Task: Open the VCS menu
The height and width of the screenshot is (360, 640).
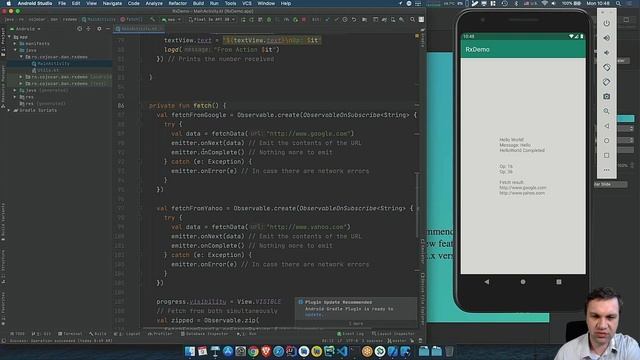Action: (x=247, y=3)
